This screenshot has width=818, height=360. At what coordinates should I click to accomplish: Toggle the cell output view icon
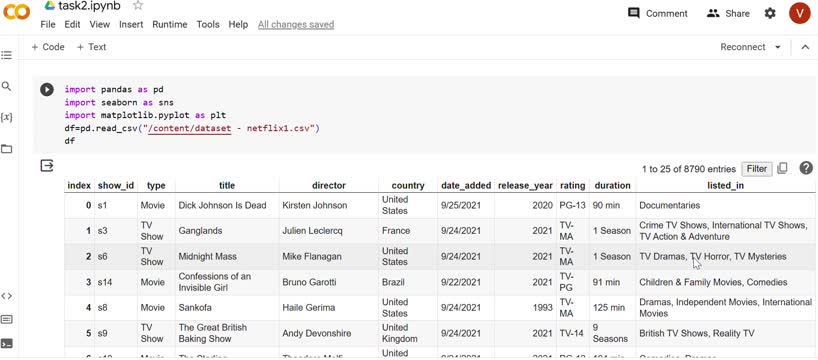47,166
